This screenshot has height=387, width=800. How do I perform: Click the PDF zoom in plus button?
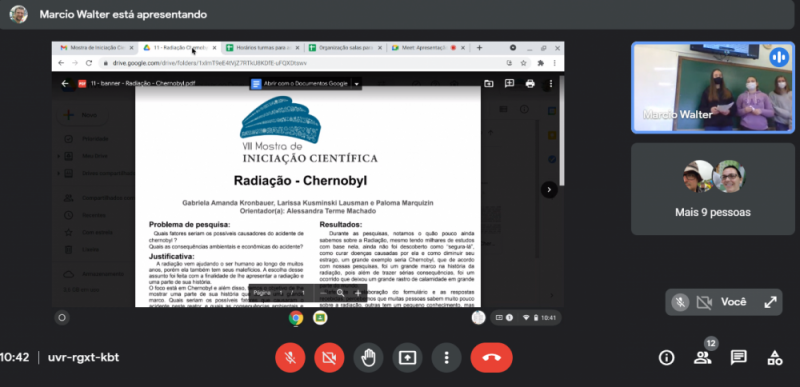coord(358,293)
